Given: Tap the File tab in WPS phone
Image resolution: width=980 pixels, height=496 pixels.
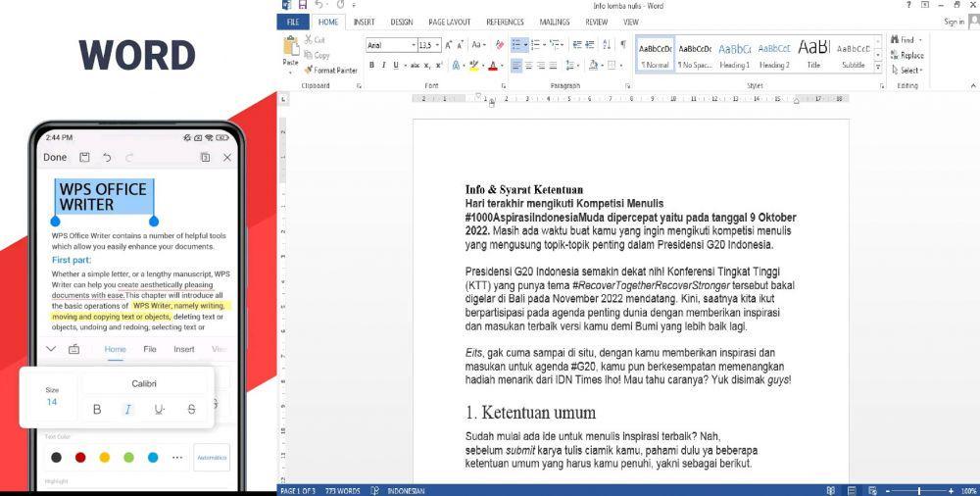Looking at the screenshot, I should [x=150, y=349].
